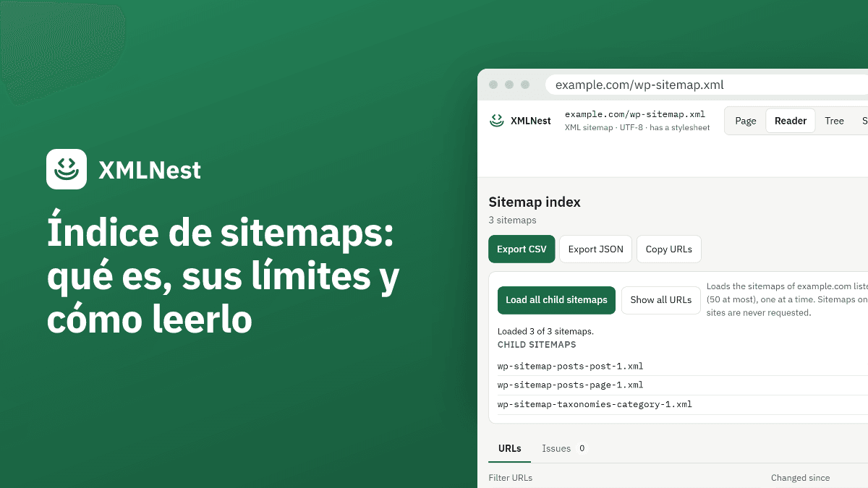The height and width of the screenshot is (488, 868).
Task: Click the Export JSON button
Action: [x=595, y=249]
